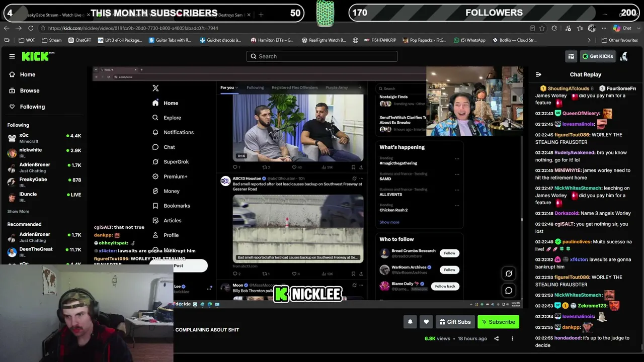This screenshot has height=362, width=644.
Task: Open the RealFigths Watch bookmark
Action: [324, 40]
